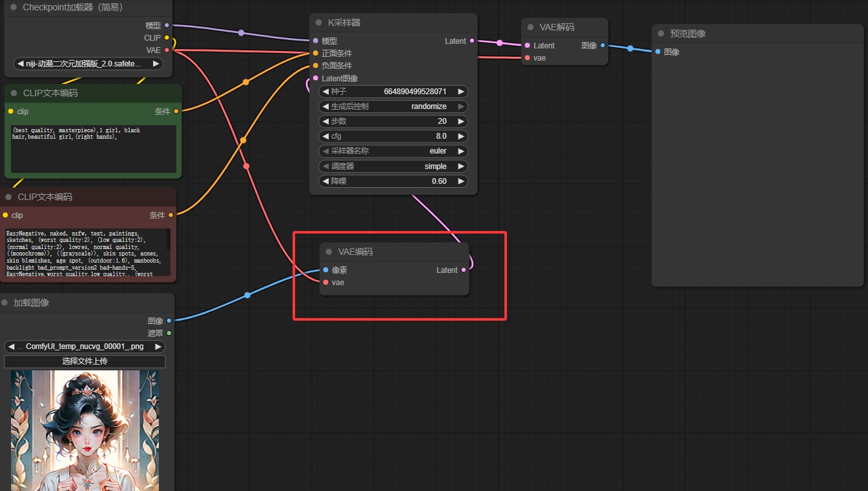Click the 像素 input port on VAE编码
This screenshot has height=491, width=868.
(x=325, y=270)
